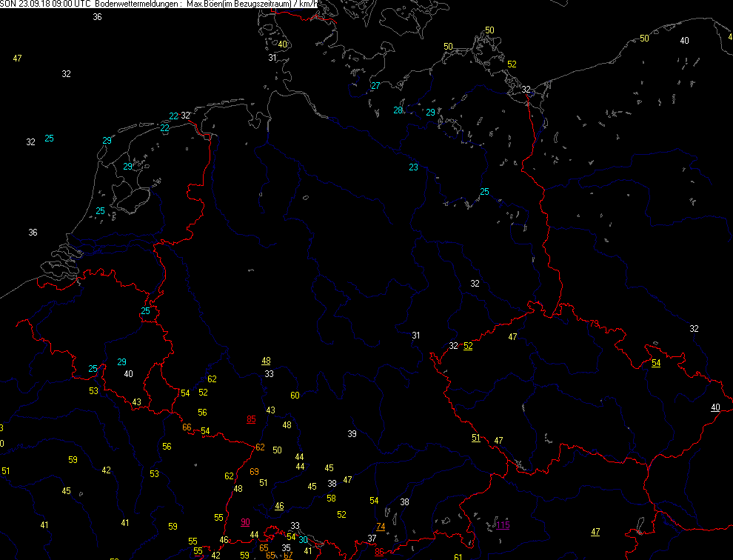
Task: Click the cyan 28 station reading
Action: 398,110
